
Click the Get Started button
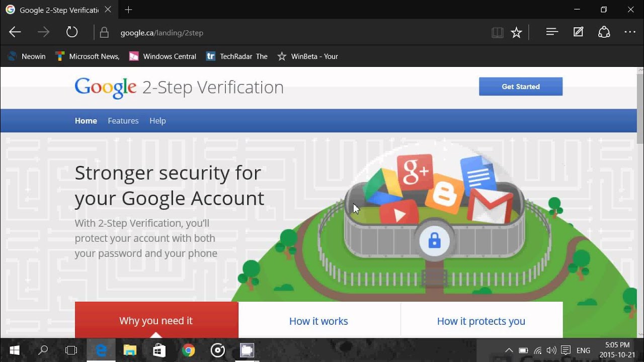(521, 86)
